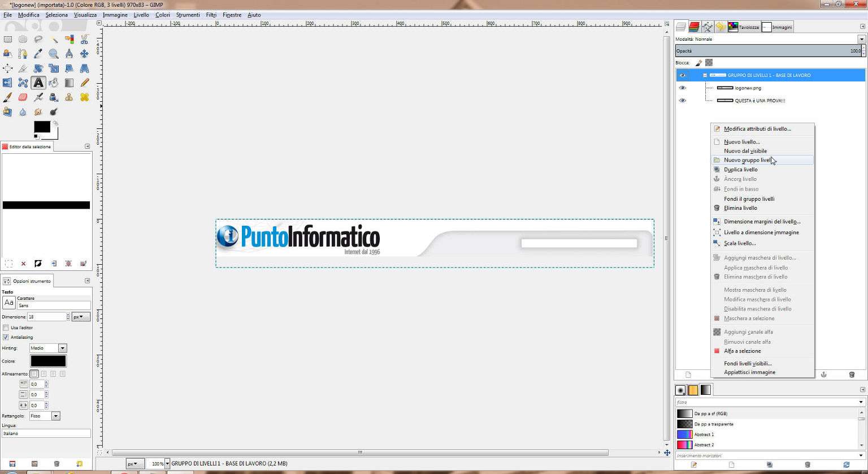Open the Filtri menu
This screenshot has height=474, width=868.
tap(211, 15)
